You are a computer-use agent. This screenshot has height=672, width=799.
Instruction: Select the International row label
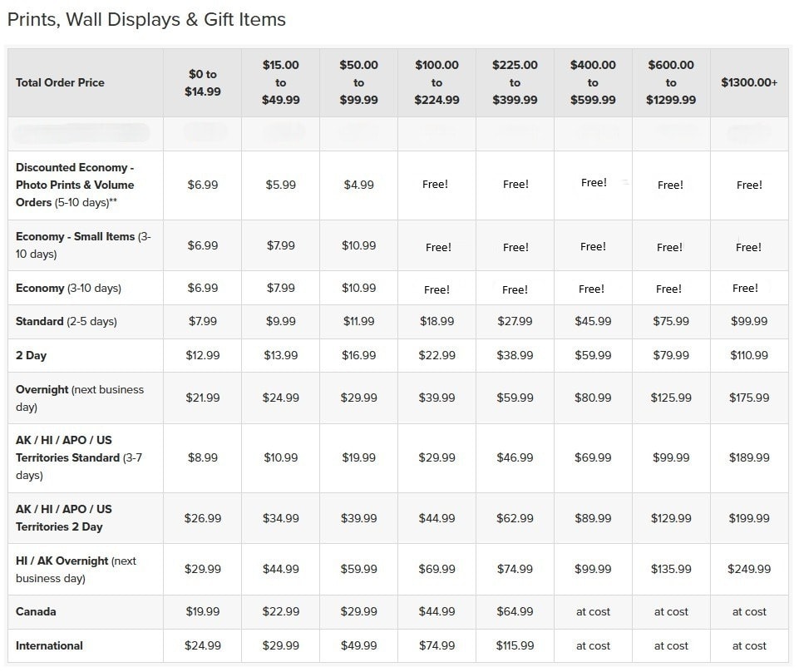pyautogui.click(x=50, y=645)
